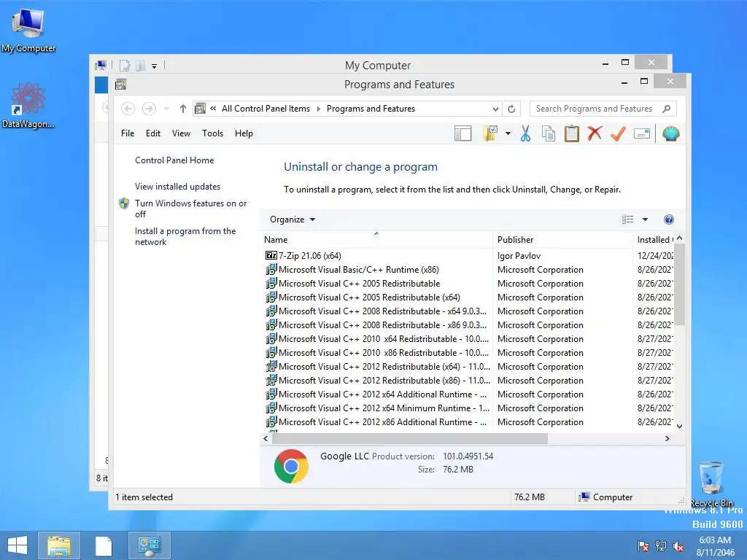Refresh the Programs and Features list

click(511, 109)
